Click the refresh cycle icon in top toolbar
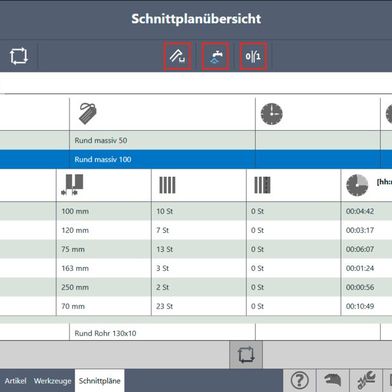392x392 pixels. pos(19,56)
